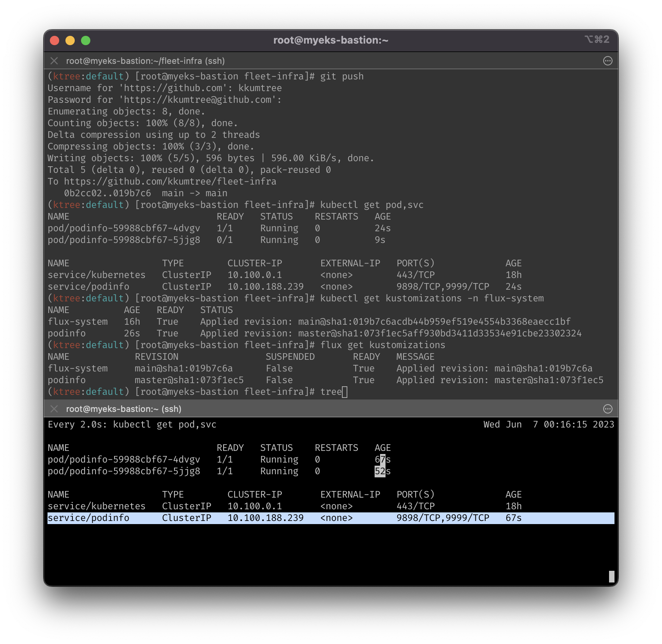This screenshot has width=662, height=644.
Task: Click the yellow minimize window button
Action: click(70, 40)
